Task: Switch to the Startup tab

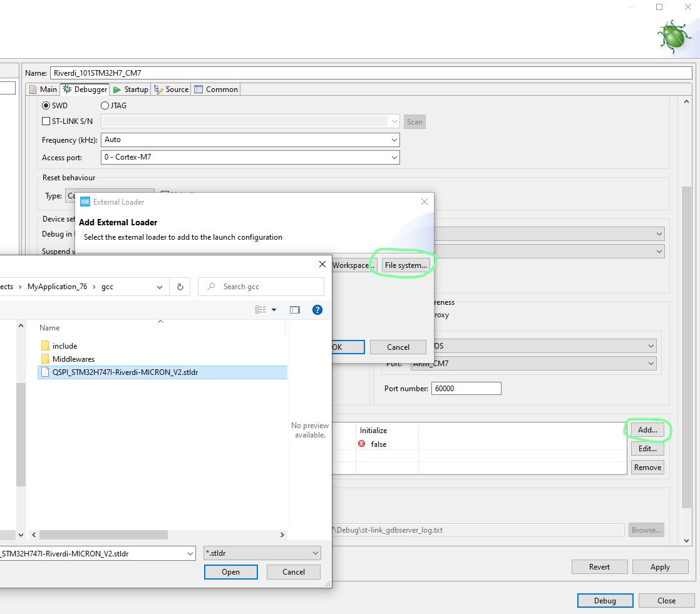Action: 130,90
